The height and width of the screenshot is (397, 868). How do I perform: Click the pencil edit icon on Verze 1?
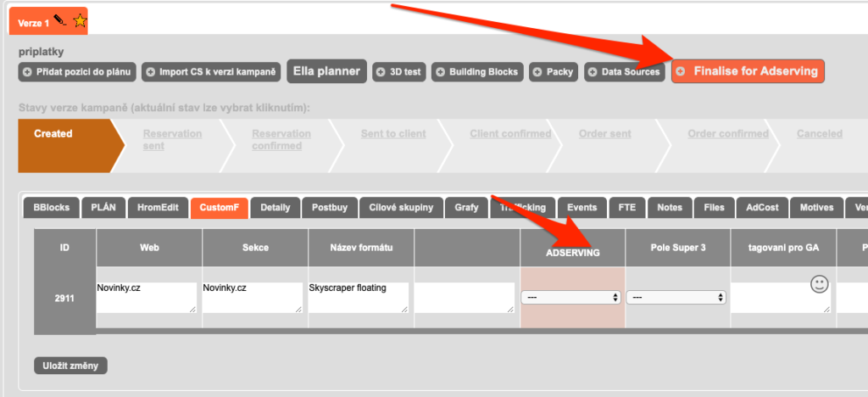[x=59, y=20]
